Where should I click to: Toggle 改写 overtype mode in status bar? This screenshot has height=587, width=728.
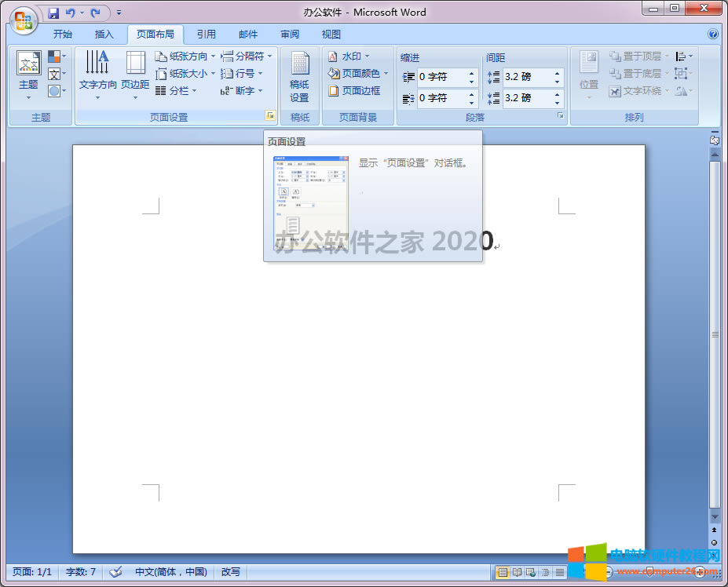click(x=231, y=572)
